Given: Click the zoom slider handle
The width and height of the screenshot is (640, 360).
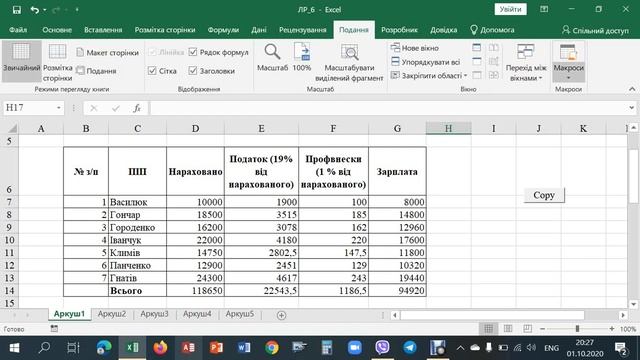Looking at the screenshot, I should pos(577,329).
